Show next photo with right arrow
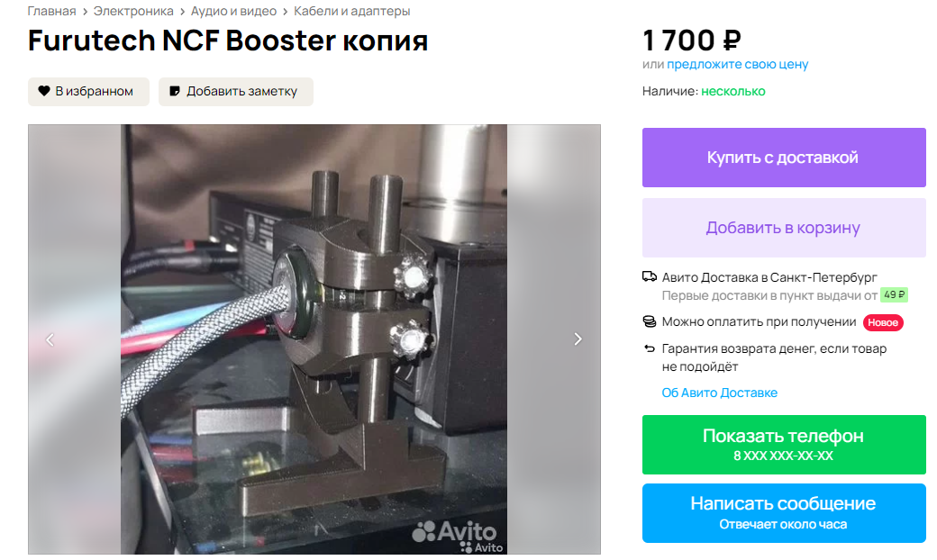 click(578, 339)
